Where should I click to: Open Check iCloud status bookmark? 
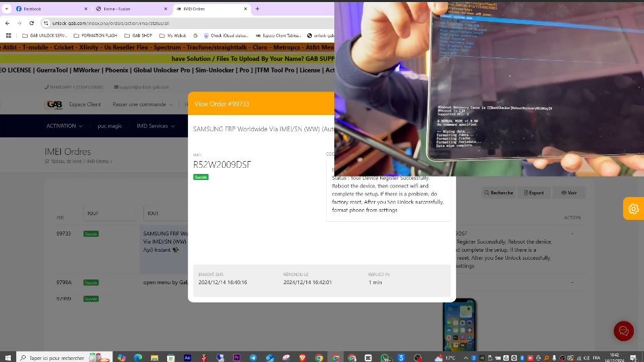[227, 36]
